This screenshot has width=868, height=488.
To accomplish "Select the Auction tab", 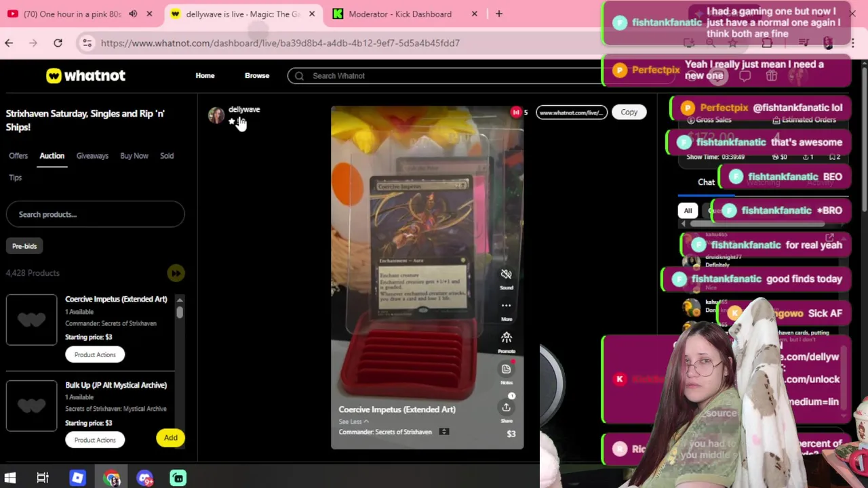I will (52, 156).
